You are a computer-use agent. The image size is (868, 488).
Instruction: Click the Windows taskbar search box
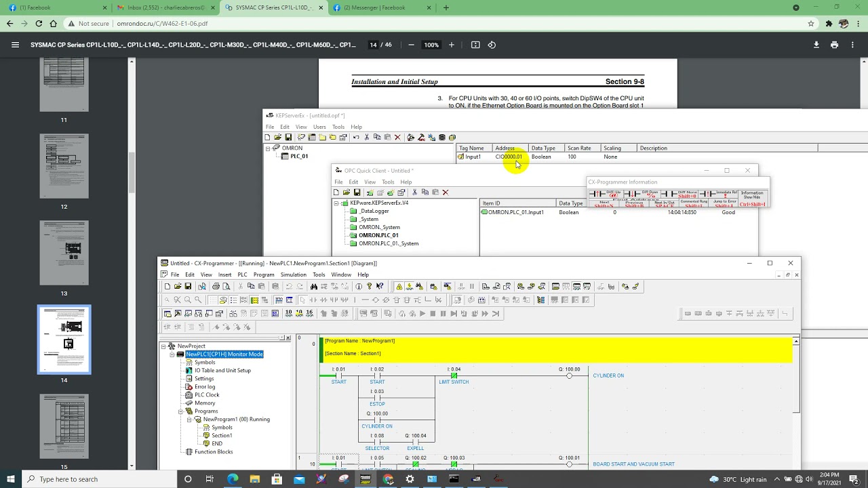(100, 479)
